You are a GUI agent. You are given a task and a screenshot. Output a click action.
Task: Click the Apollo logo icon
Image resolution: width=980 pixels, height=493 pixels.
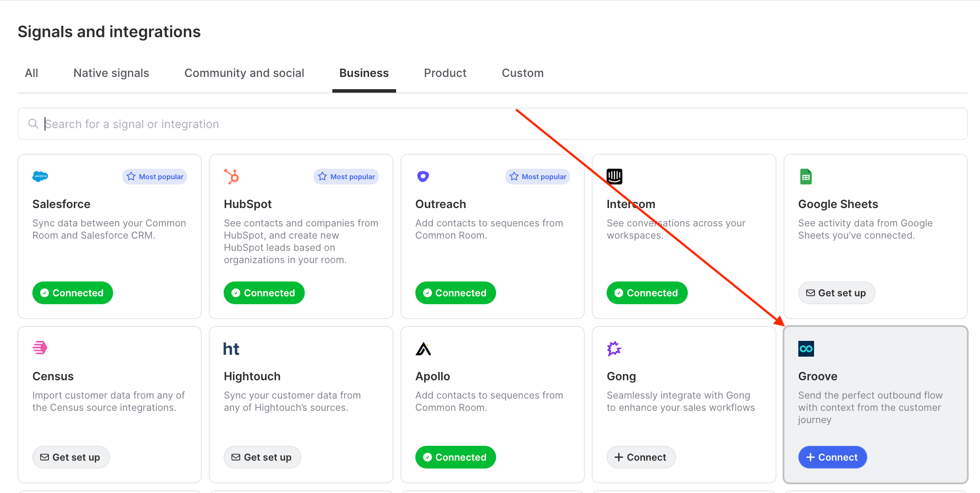coord(423,349)
